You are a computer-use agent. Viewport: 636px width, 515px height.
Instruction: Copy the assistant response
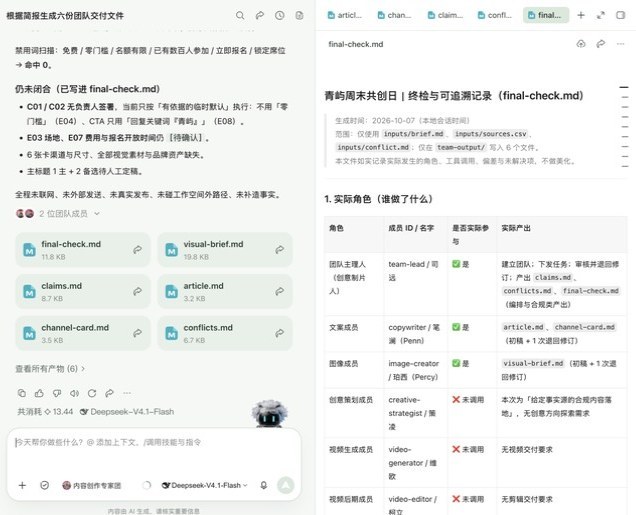click(22, 393)
